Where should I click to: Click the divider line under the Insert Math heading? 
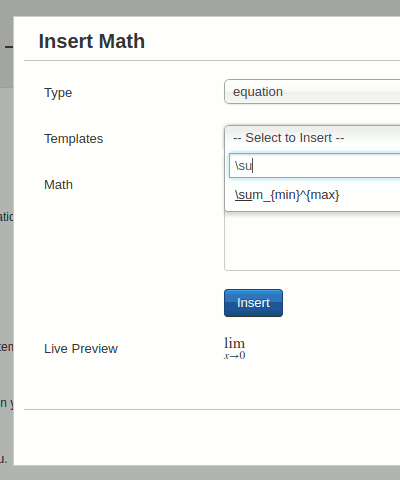(212, 61)
